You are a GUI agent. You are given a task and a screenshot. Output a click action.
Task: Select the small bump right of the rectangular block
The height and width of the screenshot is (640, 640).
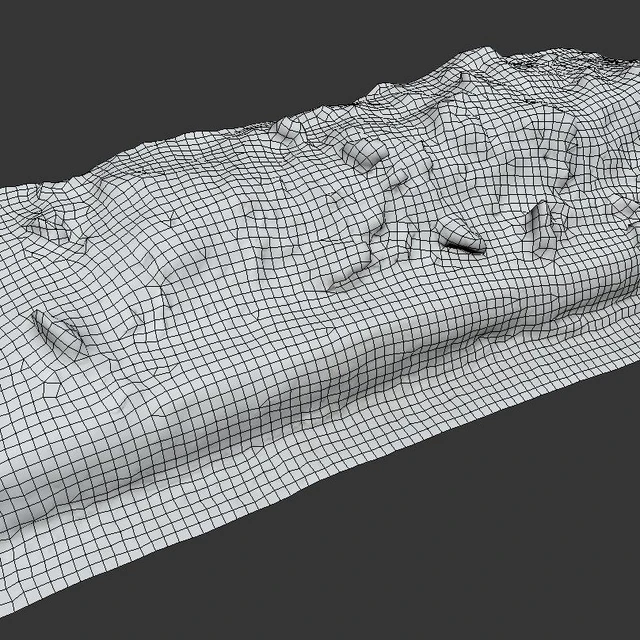click(398, 178)
